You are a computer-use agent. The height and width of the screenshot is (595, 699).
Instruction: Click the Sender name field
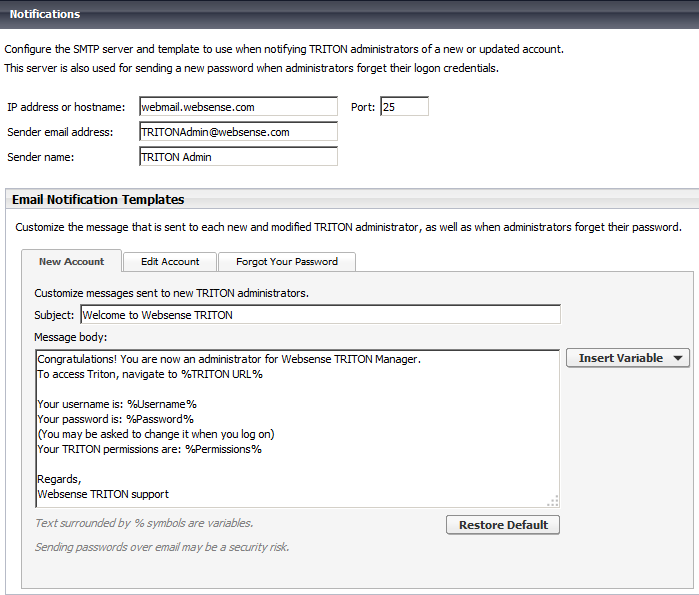pyautogui.click(x=238, y=157)
